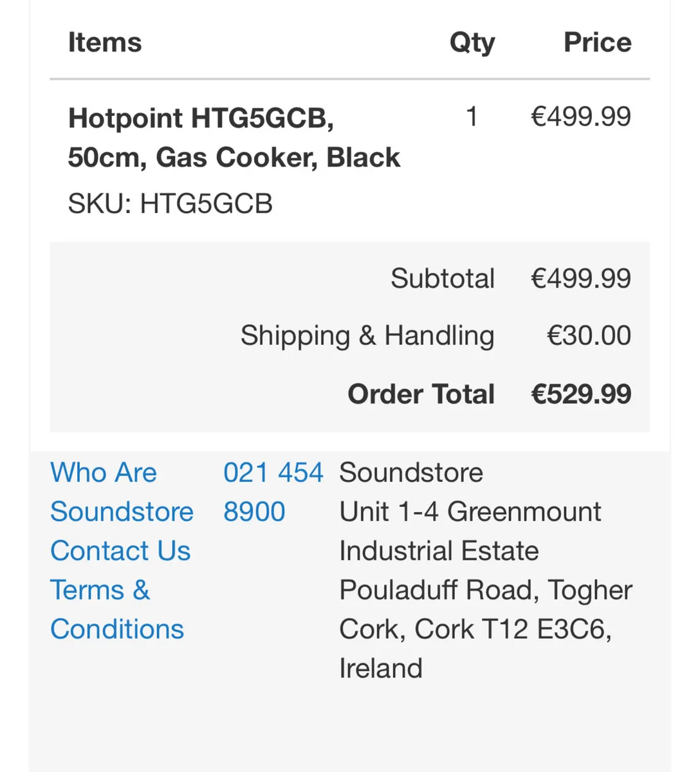Screen dimensions: 700x772
Task: Select the Order Total €529.99
Action: (580, 394)
